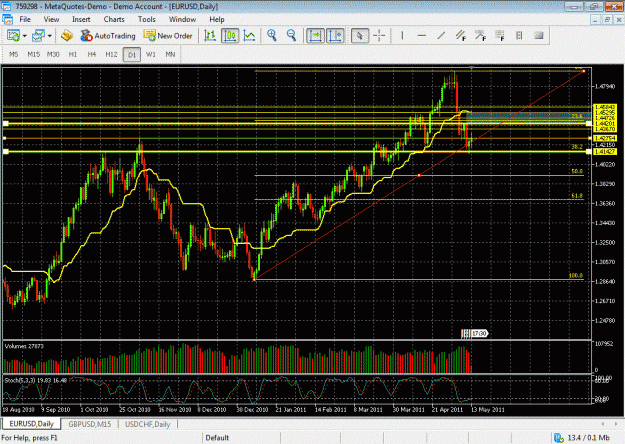Click the New Order button
This screenshot has width=625, height=444.
(x=168, y=36)
